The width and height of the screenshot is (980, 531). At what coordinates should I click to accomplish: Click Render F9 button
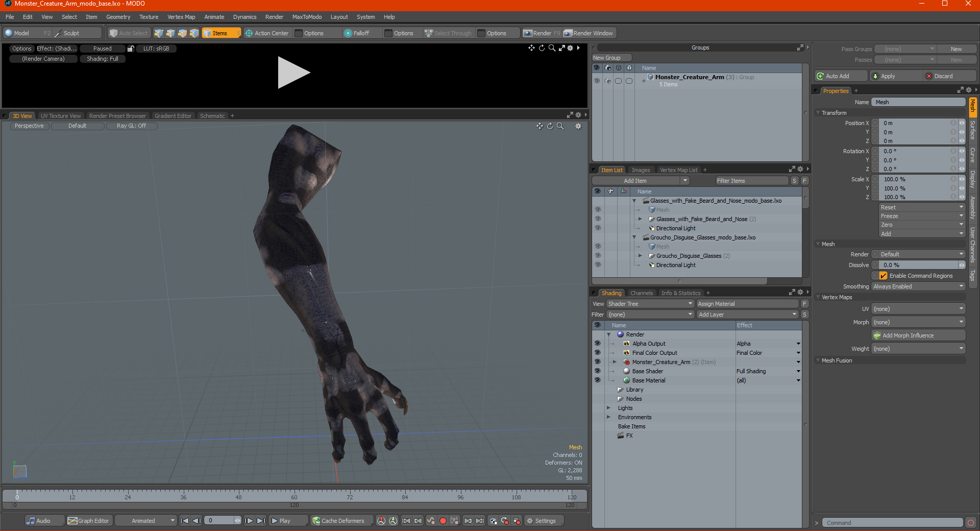click(x=542, y=33)
